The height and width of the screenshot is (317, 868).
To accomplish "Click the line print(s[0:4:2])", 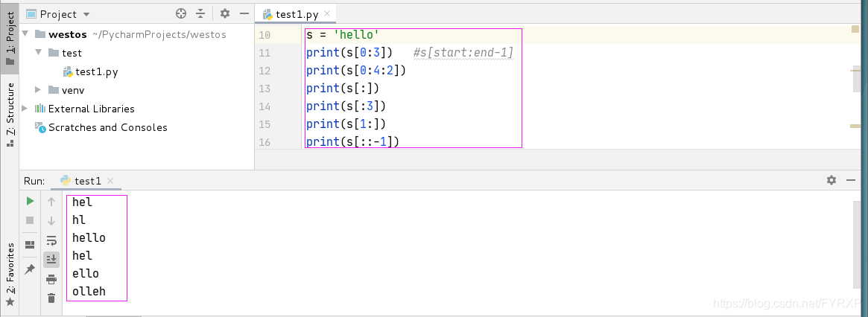I will click(x=356, y=71).
